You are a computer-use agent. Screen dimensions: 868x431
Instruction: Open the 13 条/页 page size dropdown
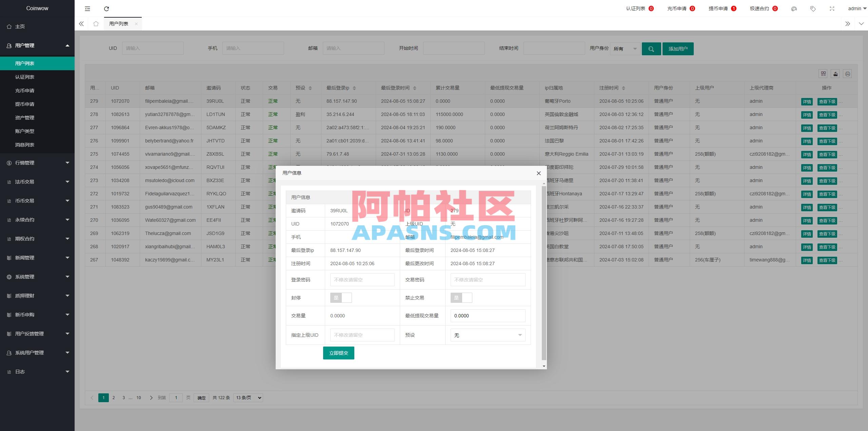248,398
